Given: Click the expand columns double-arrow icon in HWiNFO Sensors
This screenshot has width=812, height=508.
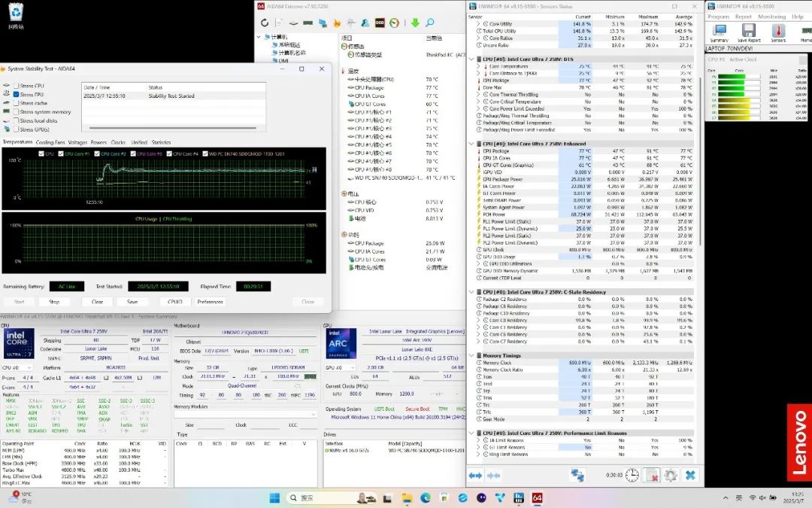Looking at the screenshot, I should pos(475,476).
